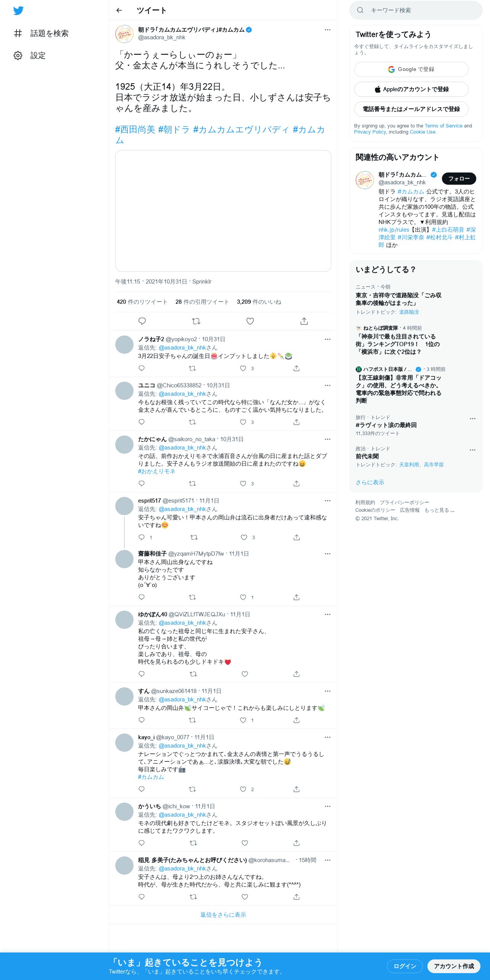Reply to the main tweet
The width and height of the screenshot is (490, 980).
point(142,321)
